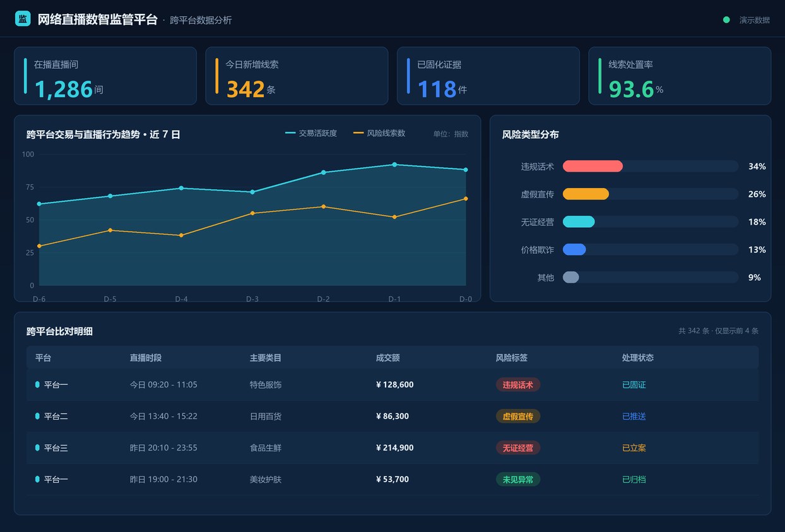This screenshot has width=785, height=532.
Task: Click the 监 platform logo icon
Action: point(23,19)
